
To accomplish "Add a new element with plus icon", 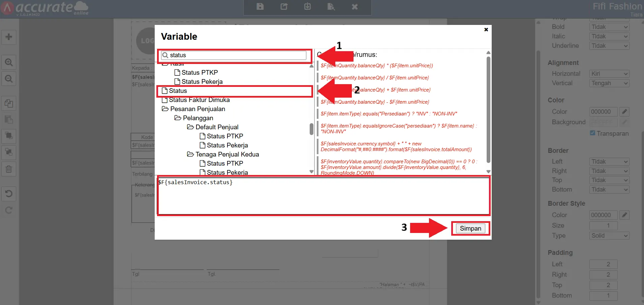I will pyautogui.click(x=9, y=37).
